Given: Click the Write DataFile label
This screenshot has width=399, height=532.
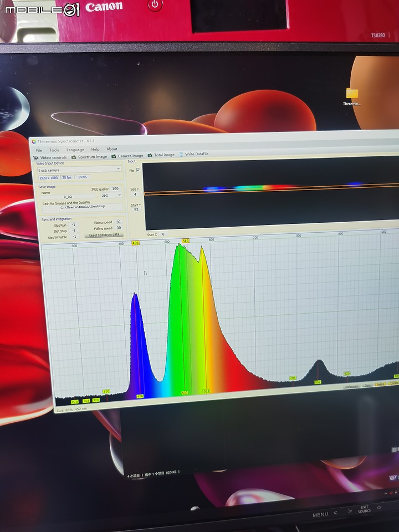Looking at the screenshot, I should (x=197, y=154).
